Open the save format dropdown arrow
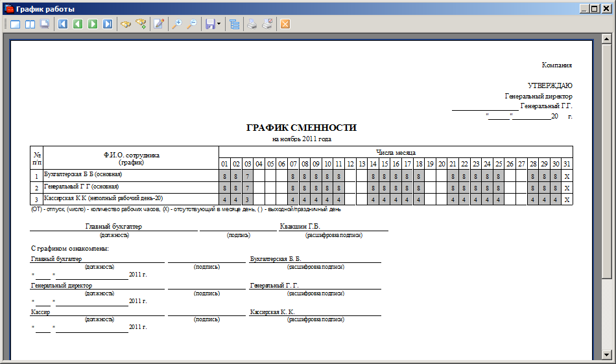616x364 pixels. (x=219, y=25)
